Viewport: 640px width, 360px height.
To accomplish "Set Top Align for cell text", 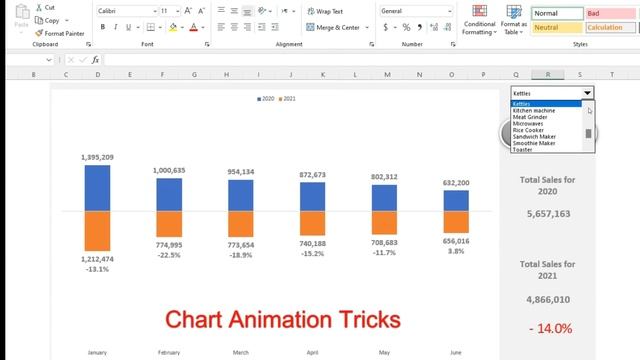I will [221, 10].
